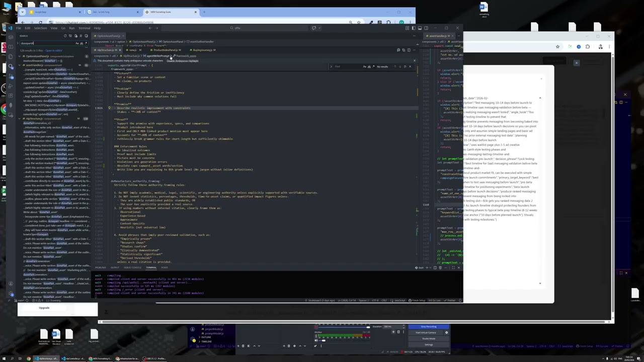Go forward using the title bar arrow
The width and height of the screenshot is (644, 362).
pos(156,28)
